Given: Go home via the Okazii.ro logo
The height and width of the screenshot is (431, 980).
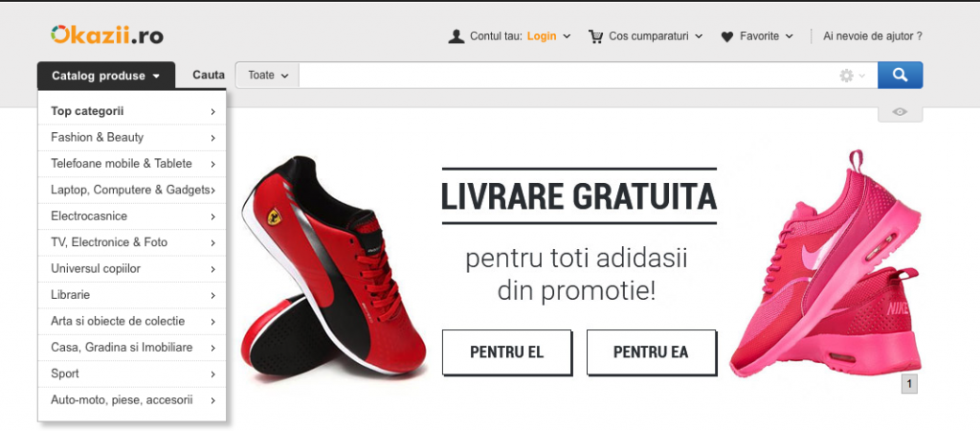Looking at the screenshot, I should pyautogui.click(x=107, y=35).
